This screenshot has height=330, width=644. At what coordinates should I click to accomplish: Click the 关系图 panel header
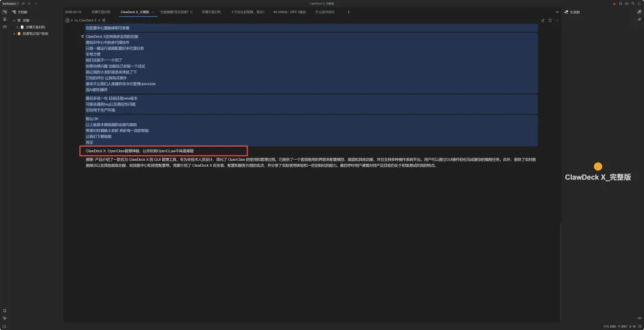point(572,12)
